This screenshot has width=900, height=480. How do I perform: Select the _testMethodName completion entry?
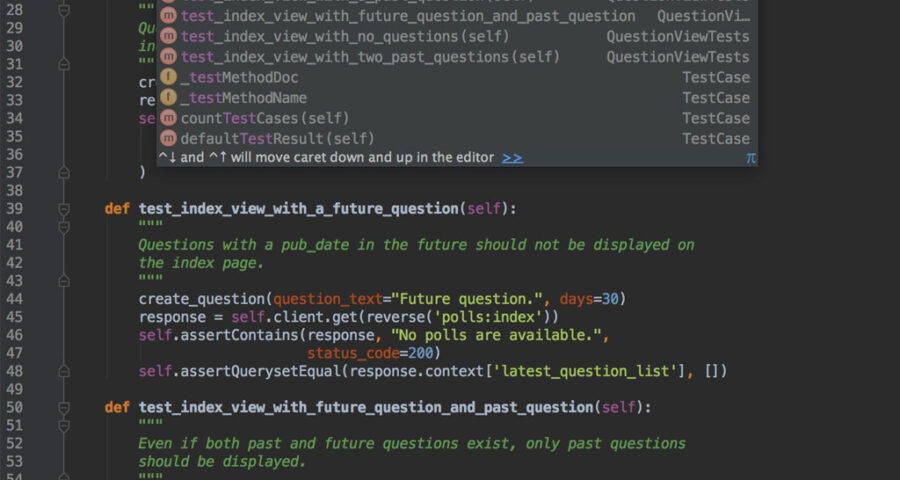tap(457, 98)
